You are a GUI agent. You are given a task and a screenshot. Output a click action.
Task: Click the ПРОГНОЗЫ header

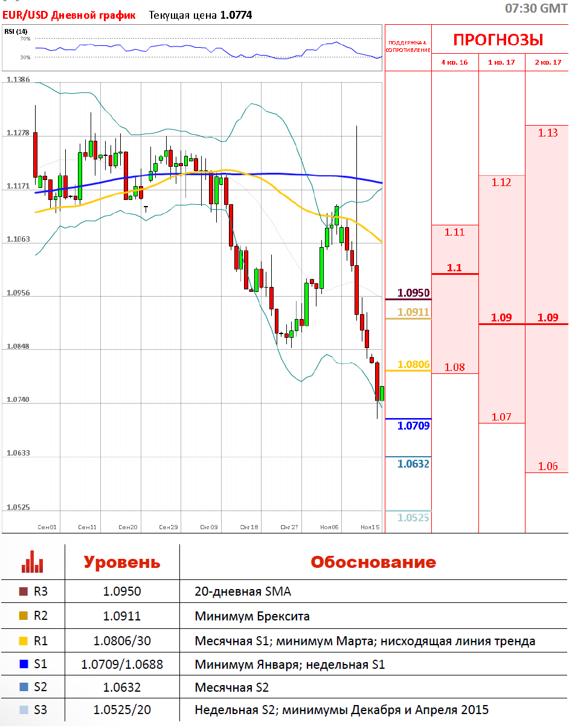coord(498,40)
